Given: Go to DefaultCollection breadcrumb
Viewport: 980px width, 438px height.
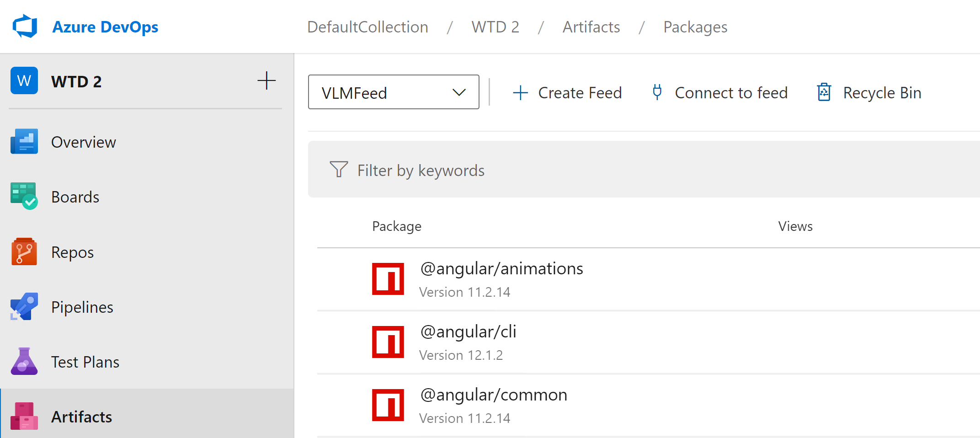Looking at the screenshot, I should (x=367, y=27).
